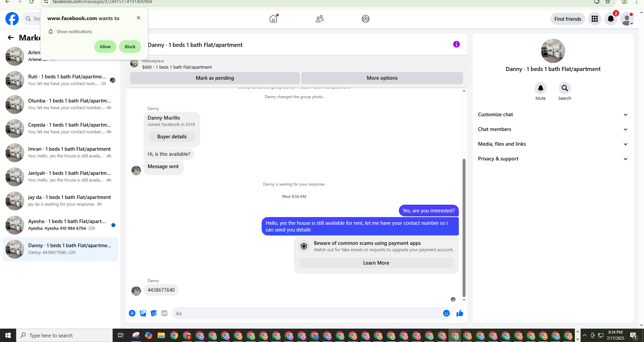Expand Chat members section
This screenshot has height=342, width=644.
[x=553, y=129]
